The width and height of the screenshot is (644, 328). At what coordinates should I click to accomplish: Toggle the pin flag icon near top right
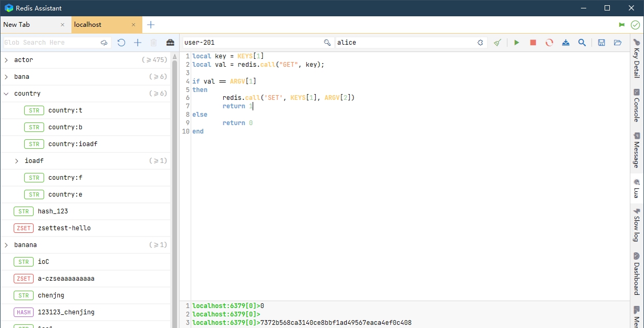pos(622,24)
